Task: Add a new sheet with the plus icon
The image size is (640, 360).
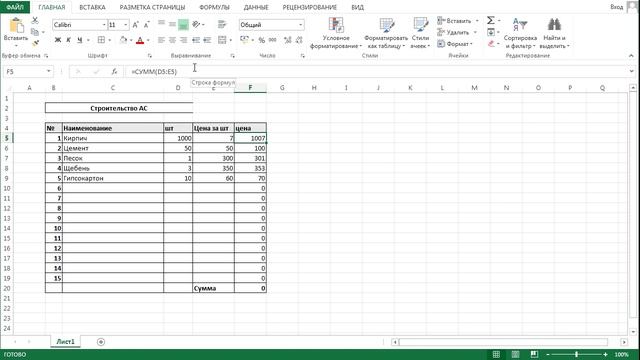Action: 101,342
